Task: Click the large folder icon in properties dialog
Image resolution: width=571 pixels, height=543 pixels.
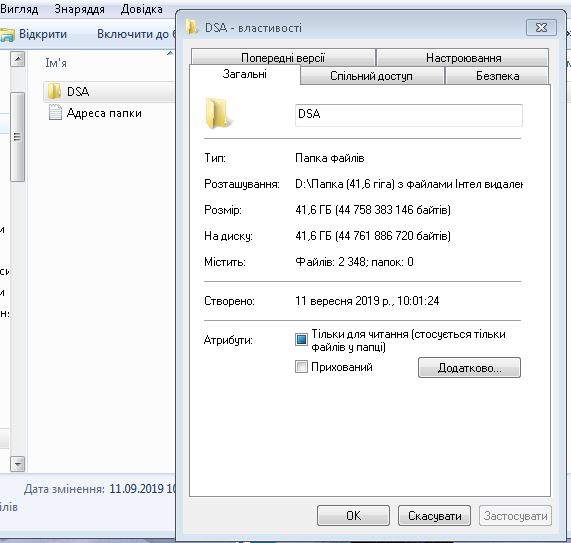Action: 218,113
